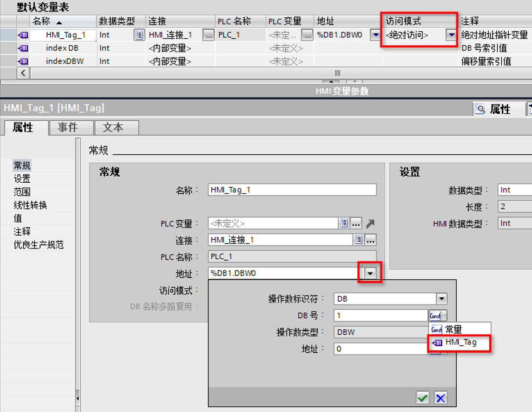
Task: Select 范围 in the left navigation
Action: click(x=22, y=191)
